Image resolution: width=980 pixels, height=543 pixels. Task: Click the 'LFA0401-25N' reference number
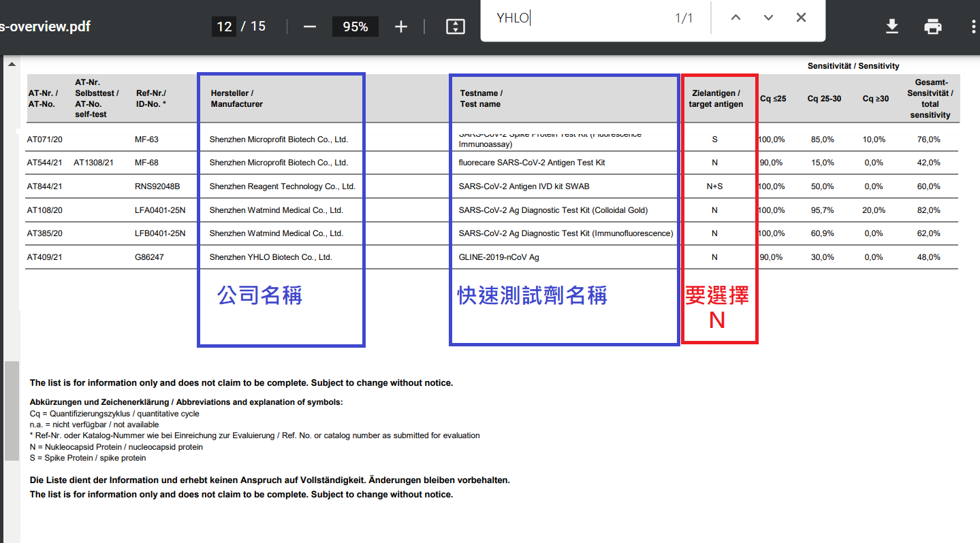[x=160, y=210]
